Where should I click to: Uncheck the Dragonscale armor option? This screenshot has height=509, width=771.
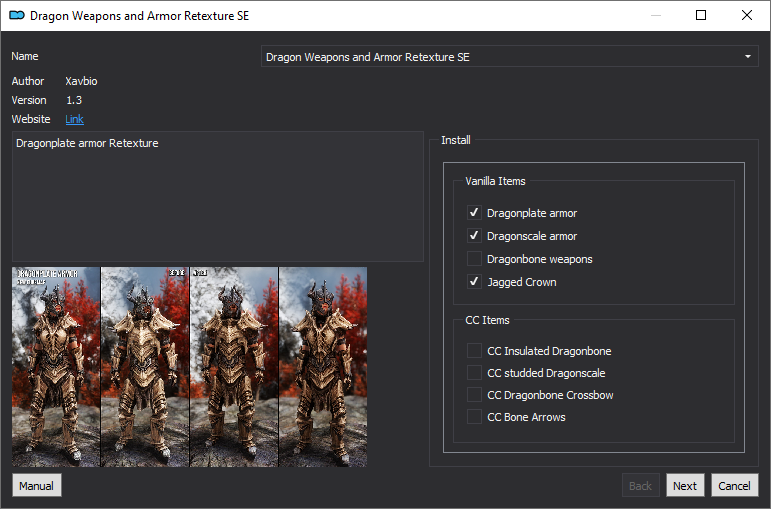pos(474,236)
